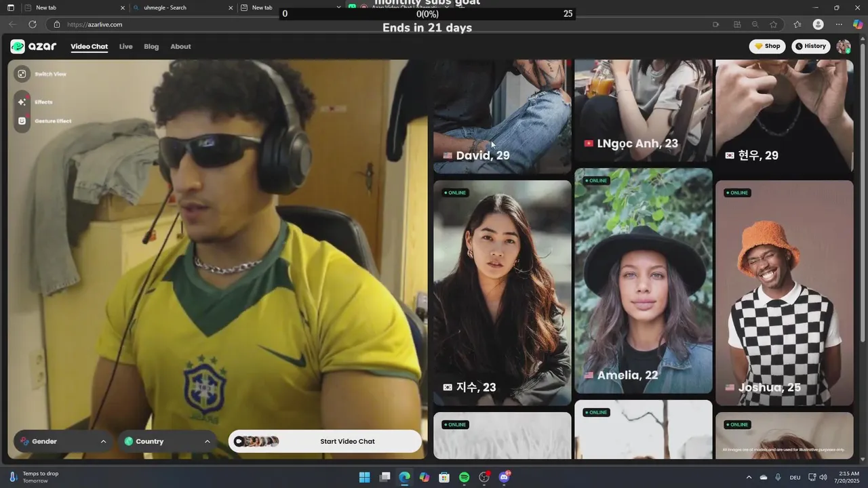Open Microsoft Edge on the taskbar

[404, 477]
